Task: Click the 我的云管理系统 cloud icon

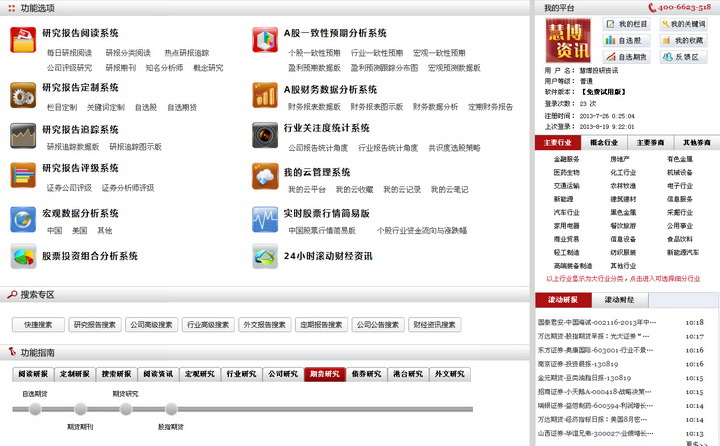Action: click(x=265, y=176)
